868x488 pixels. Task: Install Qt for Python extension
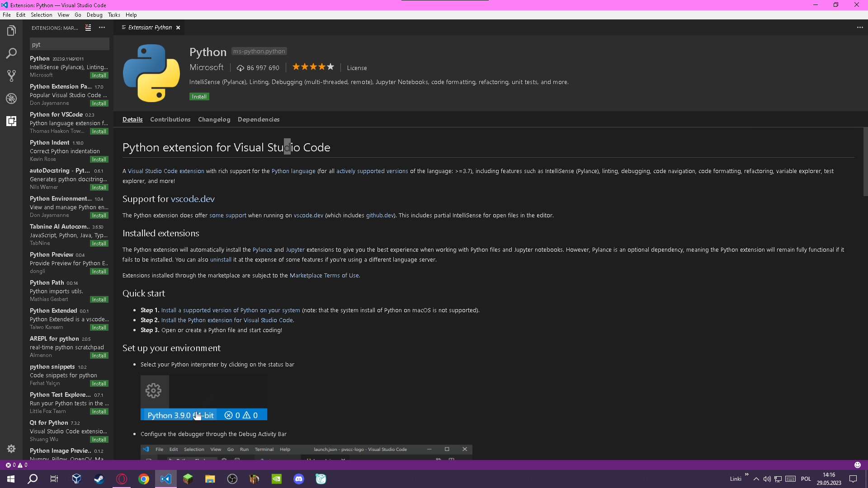tap(99, 440)
